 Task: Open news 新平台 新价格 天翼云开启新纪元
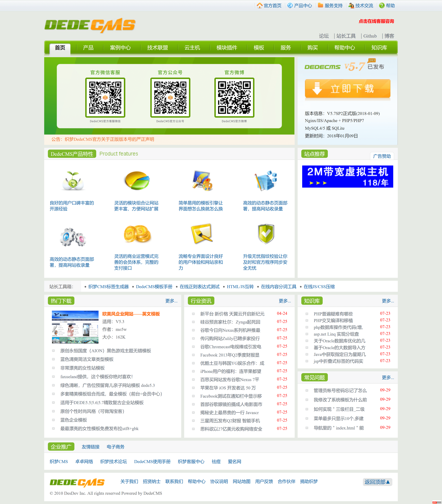tap(232, 314)
